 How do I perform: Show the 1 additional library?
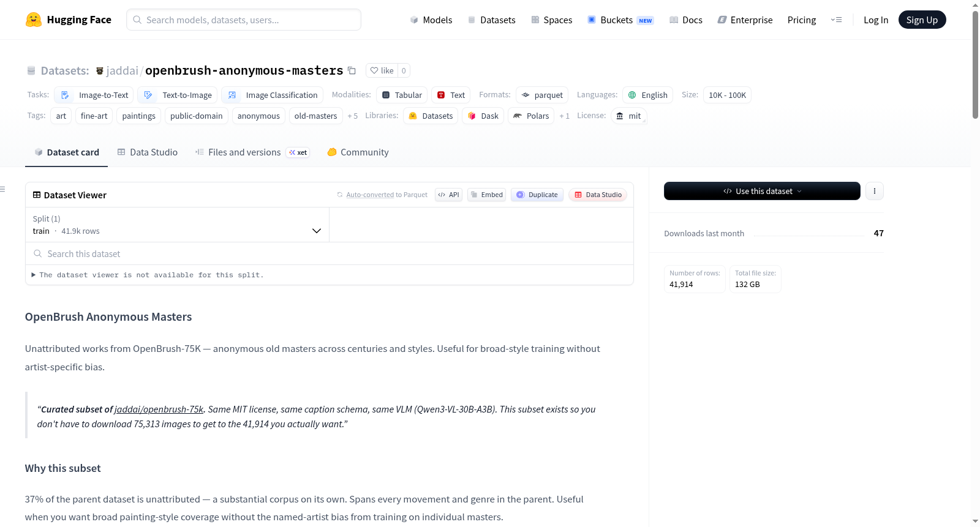564,116
